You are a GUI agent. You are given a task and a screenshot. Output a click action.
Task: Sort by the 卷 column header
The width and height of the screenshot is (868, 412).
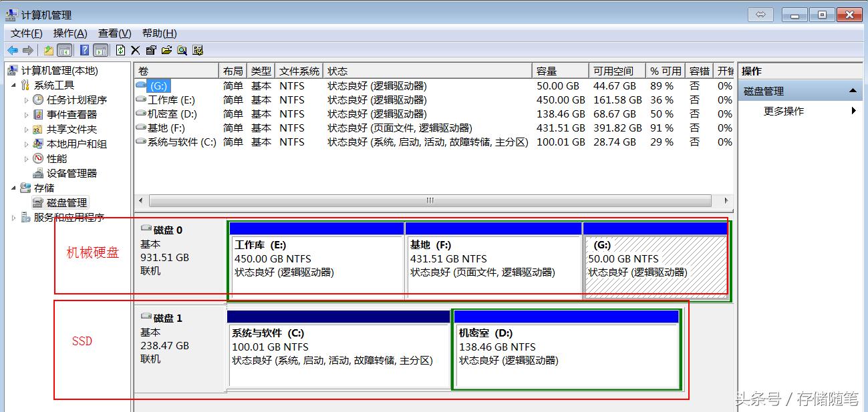coord(176,71)
